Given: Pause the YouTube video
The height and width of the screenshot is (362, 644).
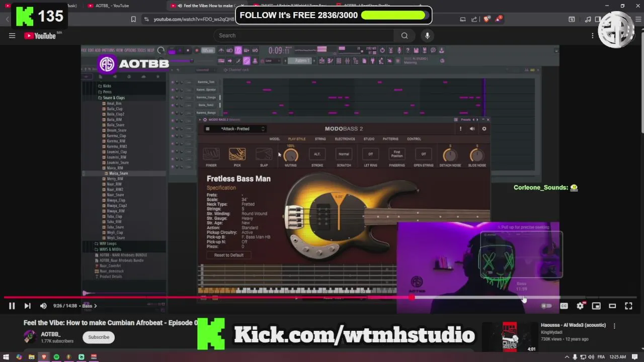Looking at the screenshot, I should click(12, 306).
